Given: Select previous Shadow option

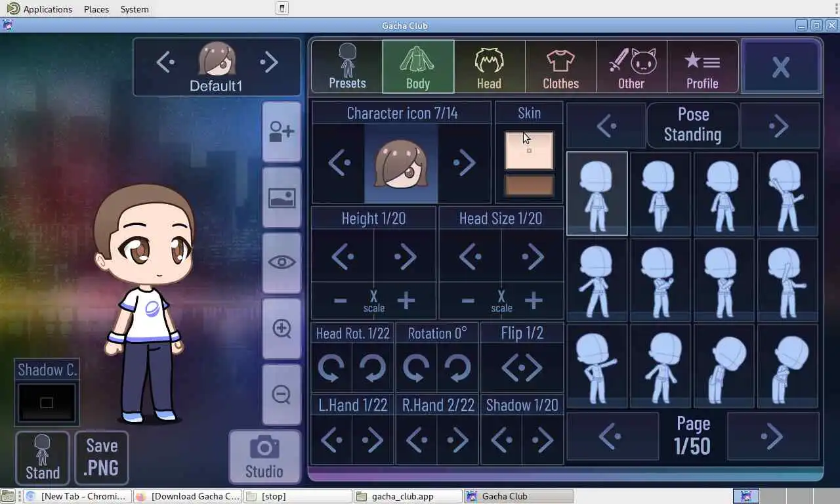Looking at the screenshot, I should click(x=501, y=440).
